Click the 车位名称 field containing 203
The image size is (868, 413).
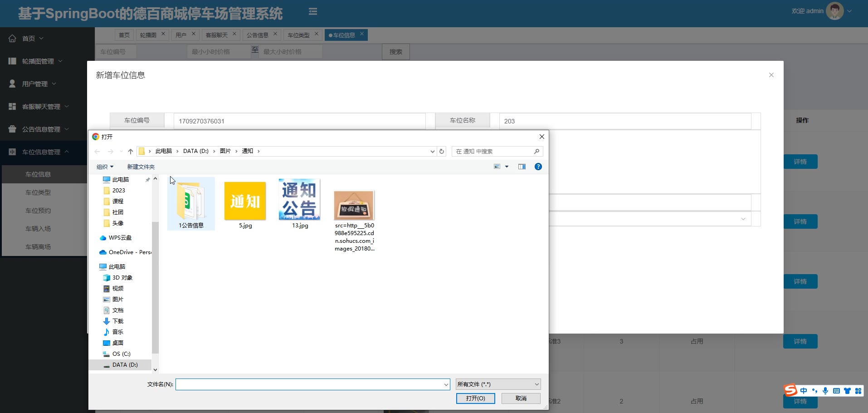[625, 121]
